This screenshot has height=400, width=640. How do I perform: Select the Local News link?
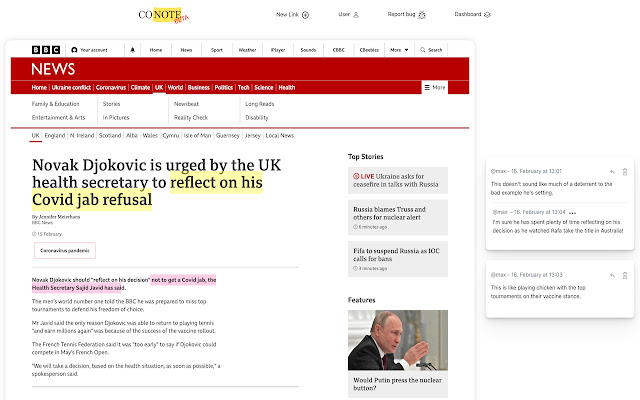pos(280,136)
